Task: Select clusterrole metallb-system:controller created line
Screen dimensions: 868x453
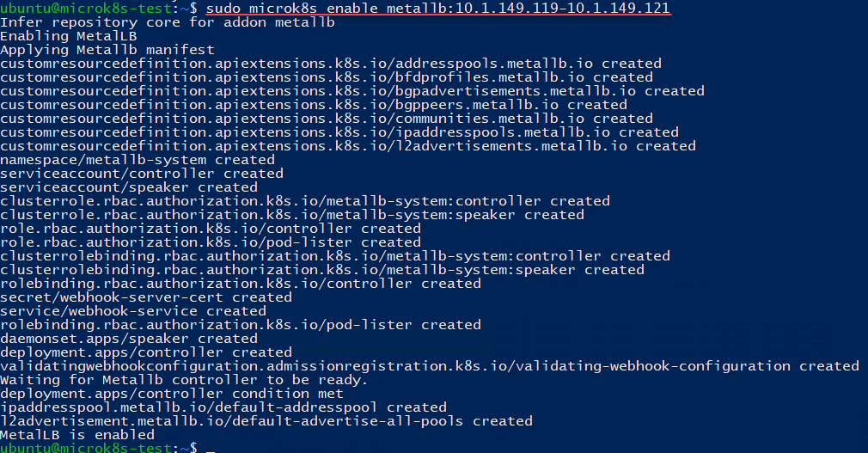Action: pos(305,201)
